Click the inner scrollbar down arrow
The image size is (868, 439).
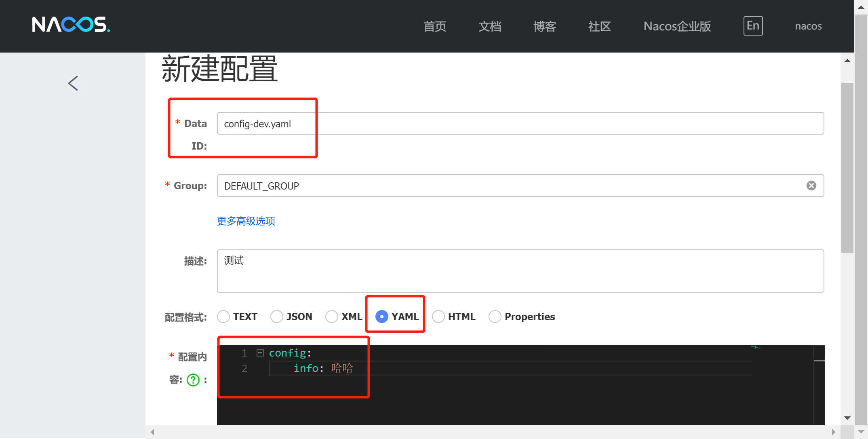tap(847, 418)
